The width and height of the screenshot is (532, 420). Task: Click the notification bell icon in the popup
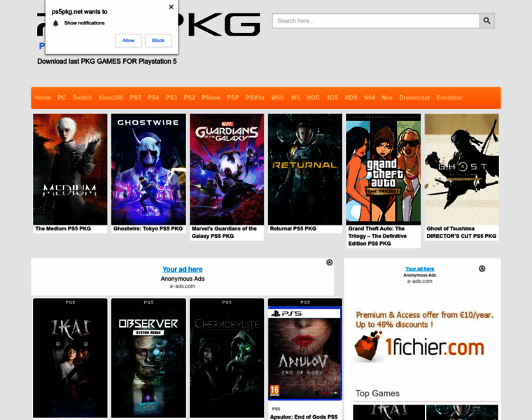[x=56, y=23]
